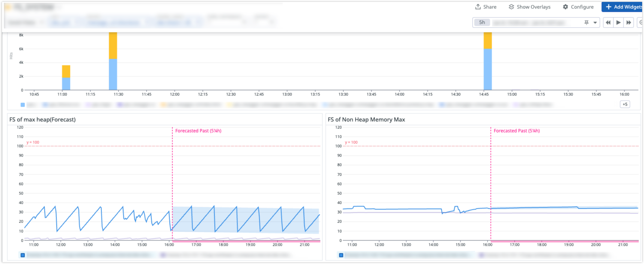
Task: Click the 'y = 100' marker in max heap chart
Action: [33, 142]
